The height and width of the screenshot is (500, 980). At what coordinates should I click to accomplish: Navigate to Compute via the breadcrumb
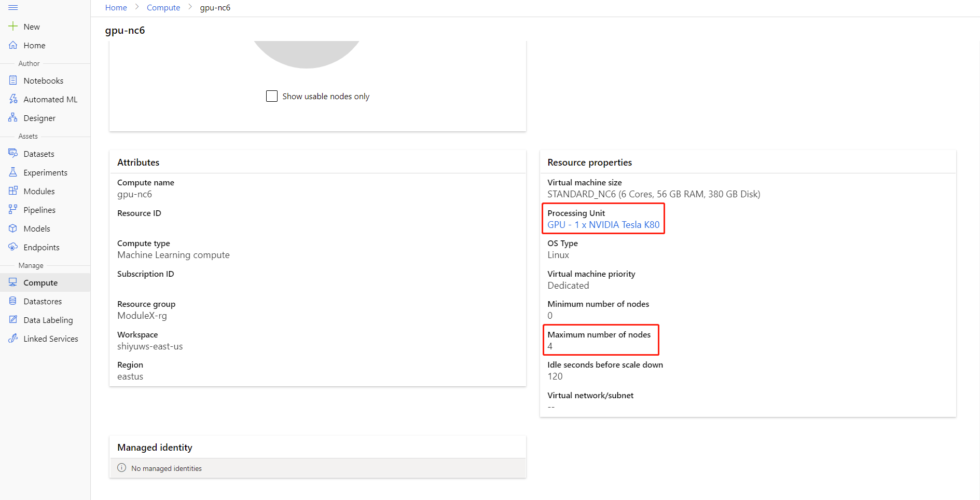[x=163, y=7]
